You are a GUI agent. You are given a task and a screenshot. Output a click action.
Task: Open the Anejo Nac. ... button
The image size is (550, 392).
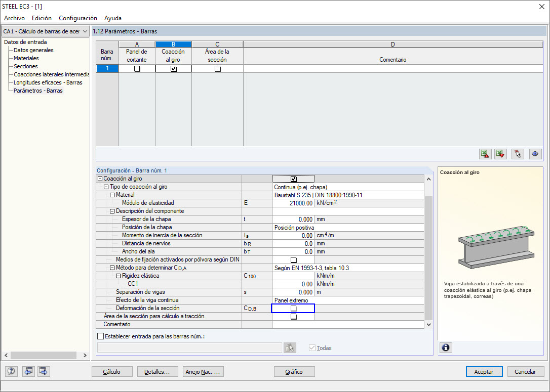pyautogui.click(x=203, y=372)
